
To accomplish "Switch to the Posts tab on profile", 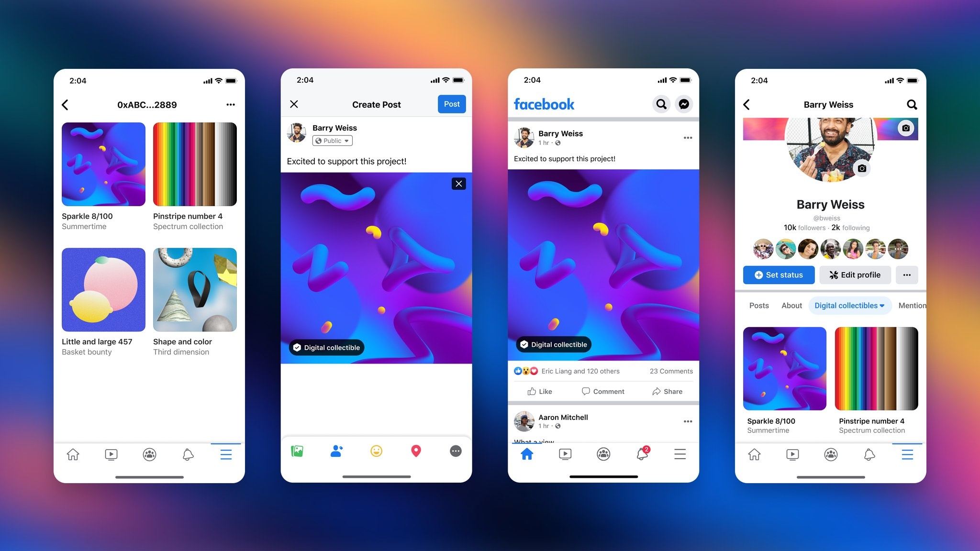I will tap(759, 306).
